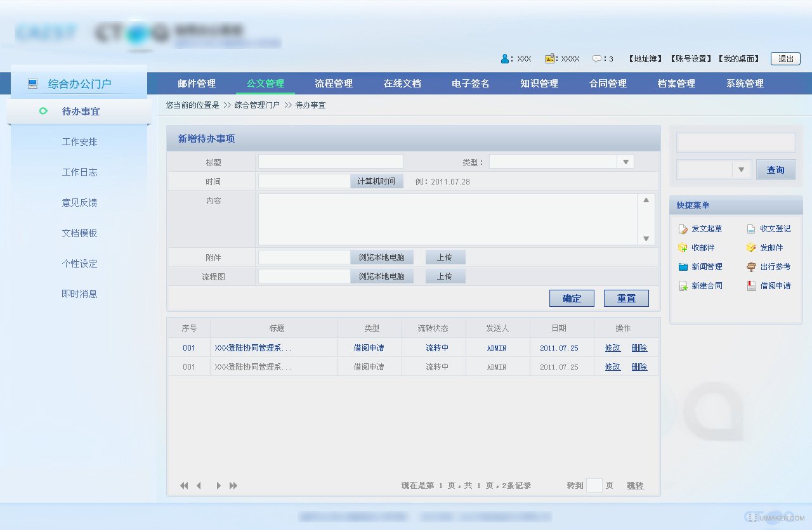Click the search text field above 查询
This screenshot has height=530, width=812.
(x=736, y=143)
